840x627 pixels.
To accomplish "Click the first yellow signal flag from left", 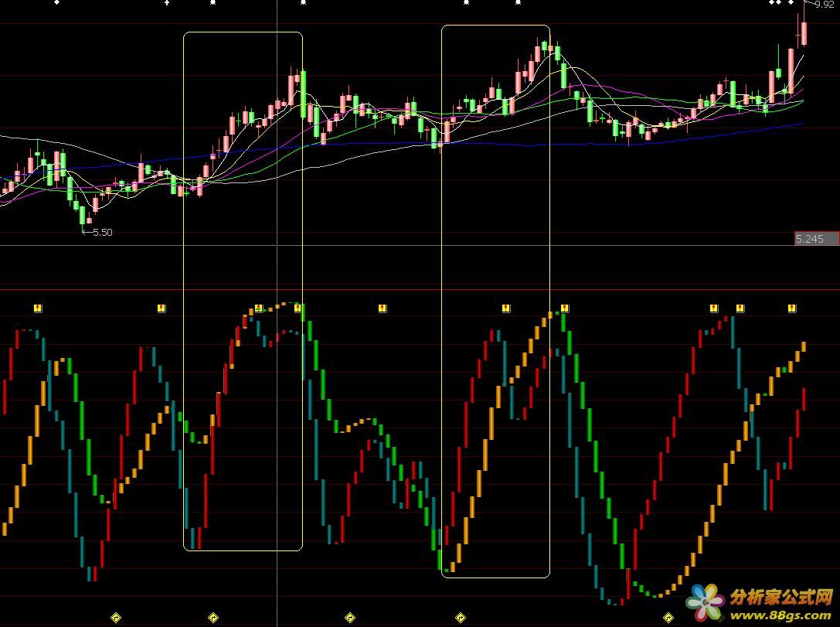I will tap(38, 308).
